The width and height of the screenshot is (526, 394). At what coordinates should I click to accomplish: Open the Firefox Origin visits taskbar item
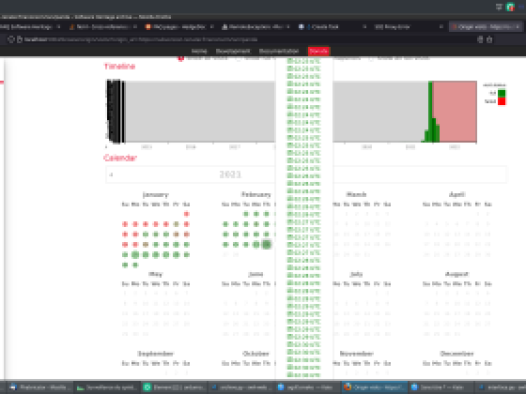tap(375, 387)
